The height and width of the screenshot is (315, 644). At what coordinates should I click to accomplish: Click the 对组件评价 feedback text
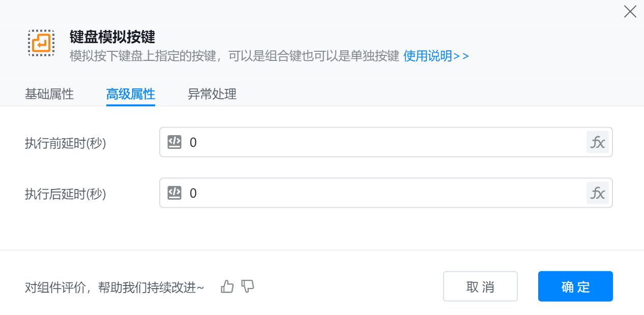coord(114,288)
